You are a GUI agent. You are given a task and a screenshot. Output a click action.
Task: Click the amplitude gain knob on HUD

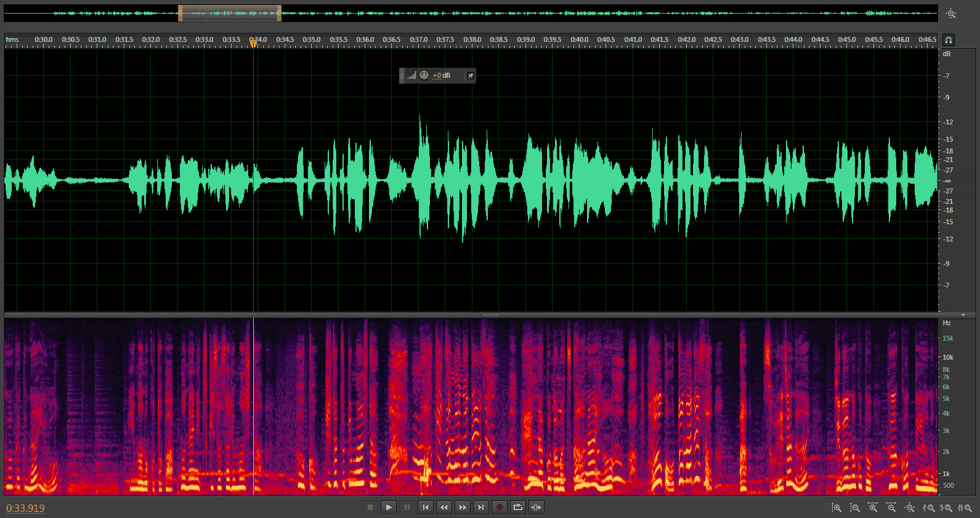pos(424,76)
